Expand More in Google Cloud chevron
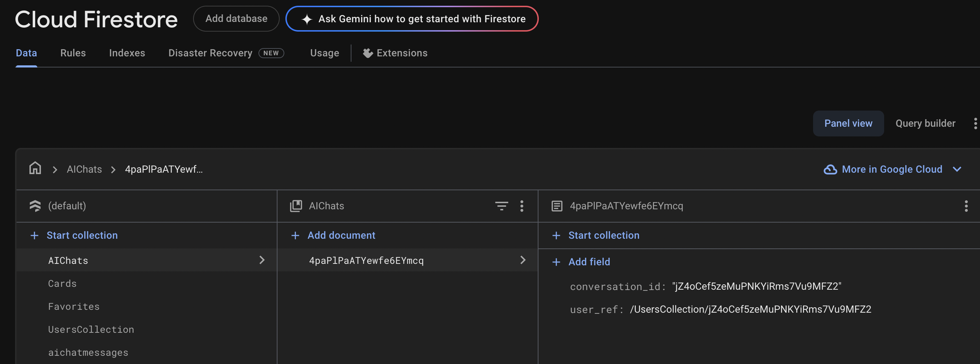 [x=957, y=169]
